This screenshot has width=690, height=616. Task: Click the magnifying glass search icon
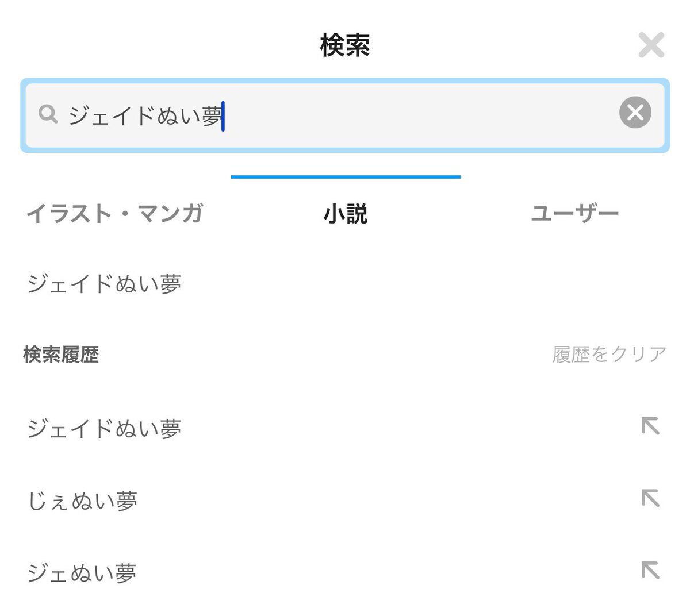(x=48, y=114)
